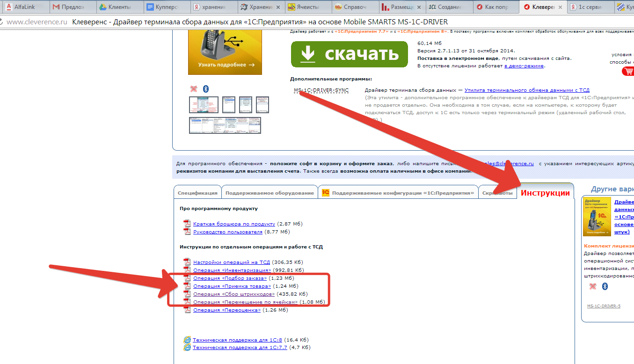Click the Internet Explorer icon for 1С:8 support

click(187, 340)
